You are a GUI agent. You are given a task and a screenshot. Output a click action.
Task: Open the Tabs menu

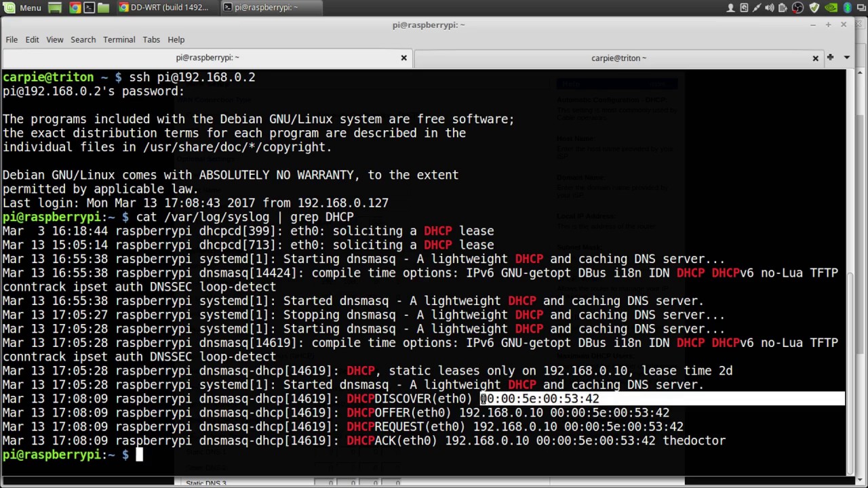click(x=151, y=39)
